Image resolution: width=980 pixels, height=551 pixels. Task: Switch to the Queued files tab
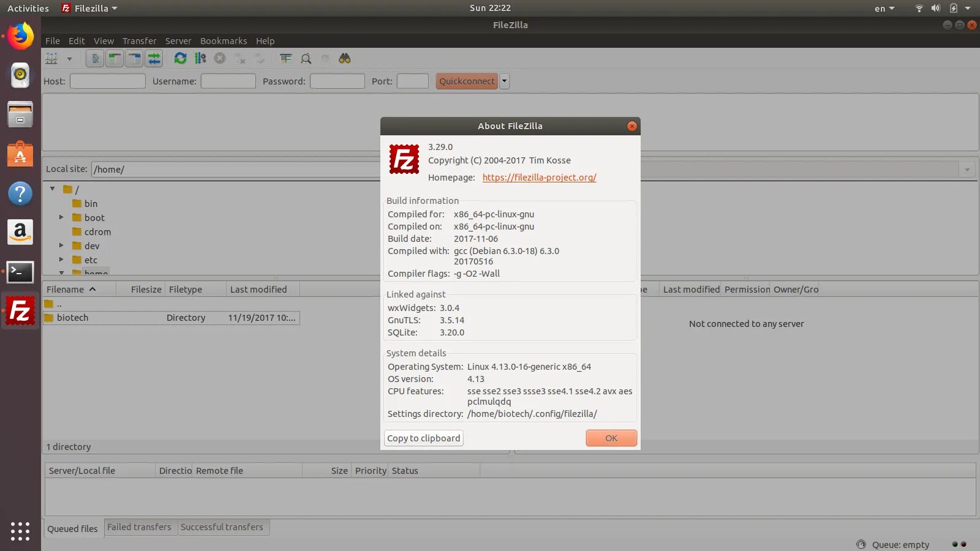[x=73, y=528]
